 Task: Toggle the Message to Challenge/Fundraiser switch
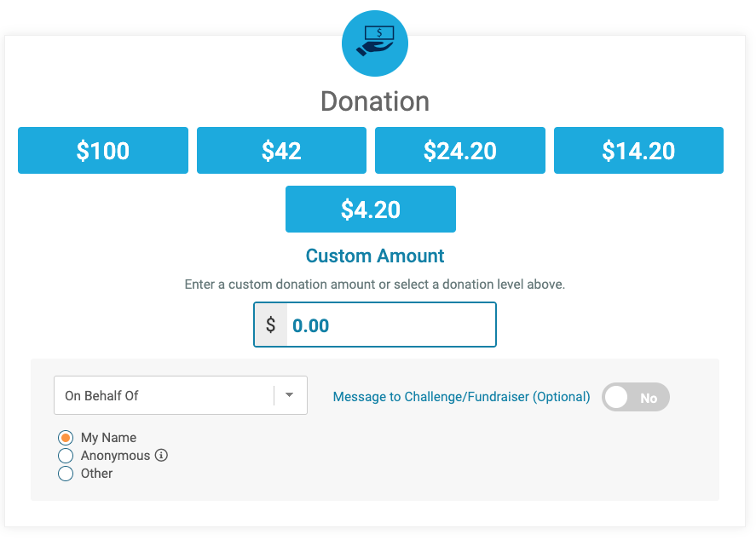click(x=636, y=397)
